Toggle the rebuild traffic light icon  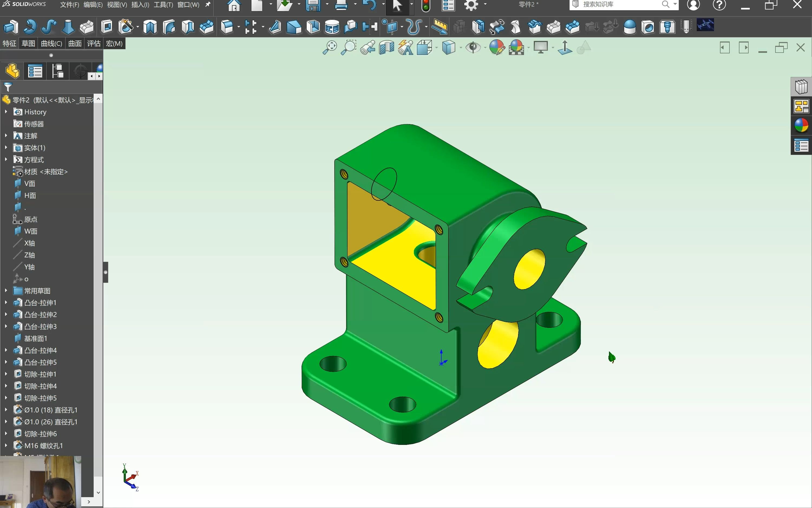point(425,6)
